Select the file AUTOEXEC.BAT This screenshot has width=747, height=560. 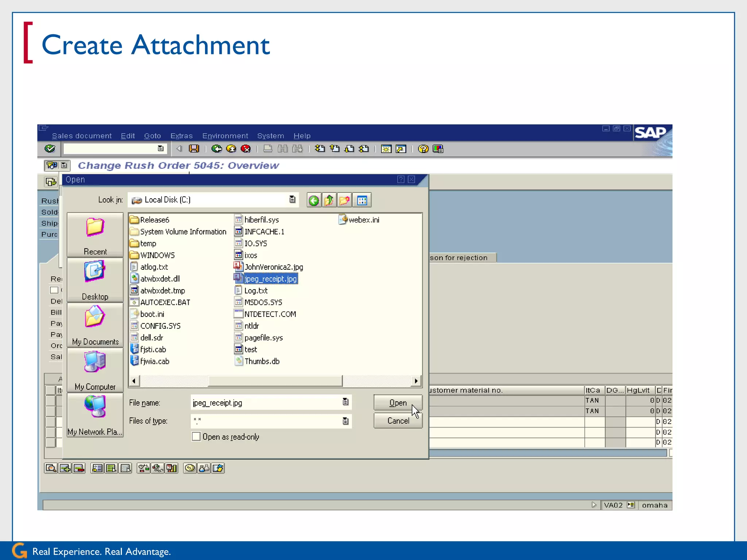pos(160,302)
